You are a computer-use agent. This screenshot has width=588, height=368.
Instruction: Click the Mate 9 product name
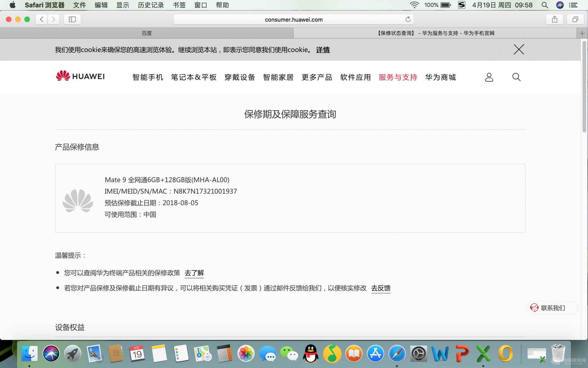coord(167,180)
